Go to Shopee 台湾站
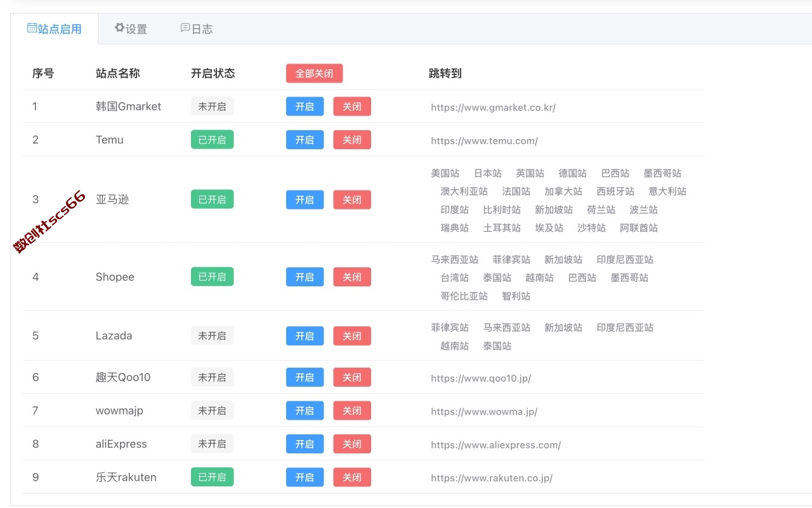 [x=455, y=277]
